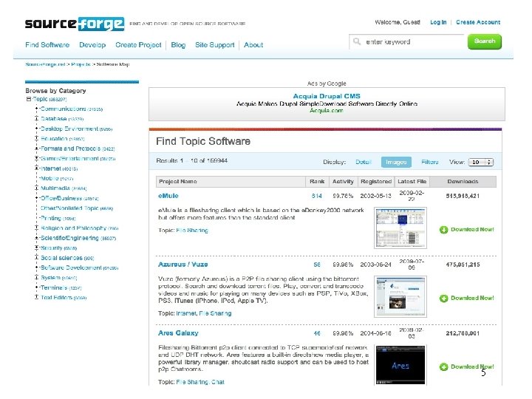
Task: Expand the Internet category node
Action: pos(36,168)
